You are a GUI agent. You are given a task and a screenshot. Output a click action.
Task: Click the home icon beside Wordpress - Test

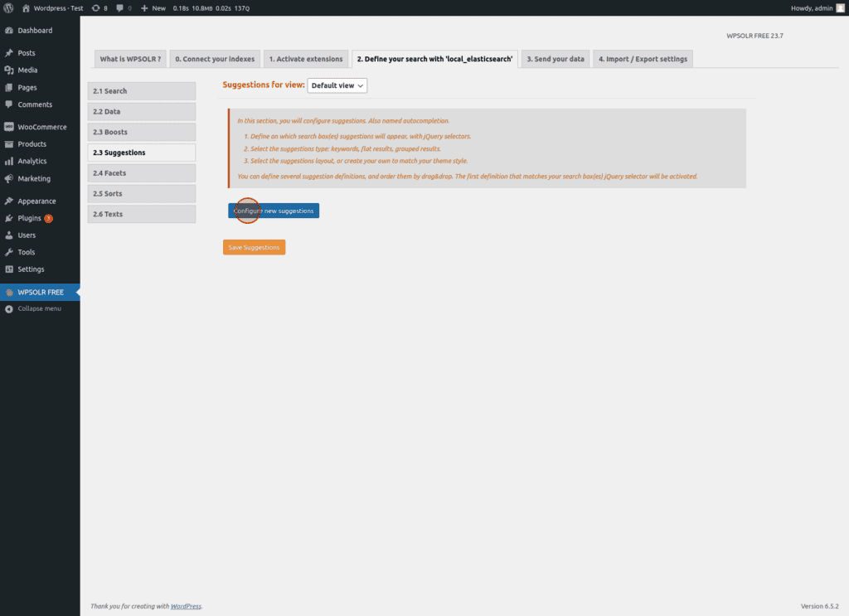coord(26,8)
